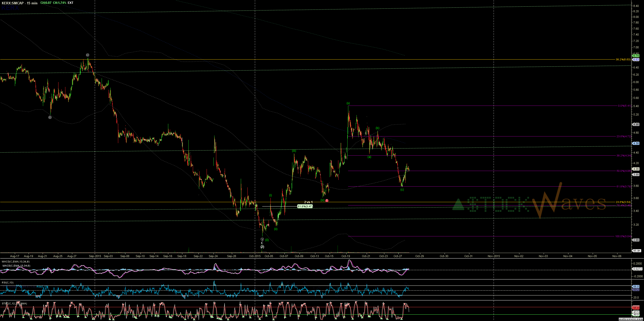Viewport: 644px width, 321px height.
Task: Click the circled v wave marker above C
Action: (x=262, y=239)
